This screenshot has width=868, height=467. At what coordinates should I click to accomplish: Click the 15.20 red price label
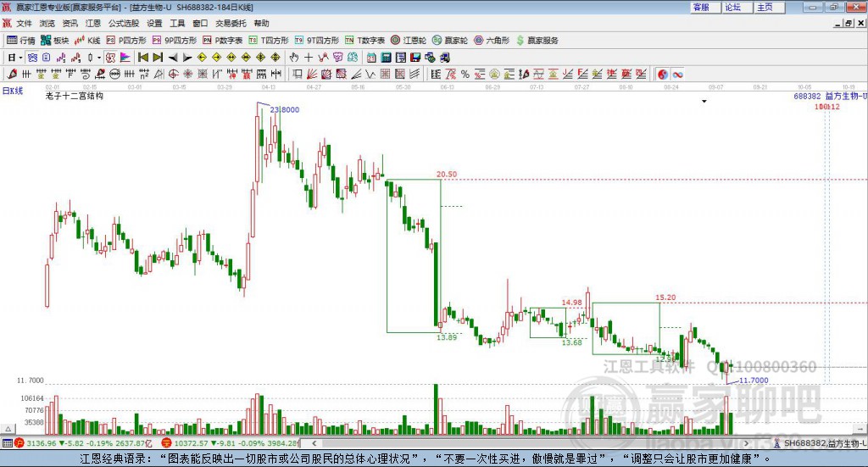tap(665, 297)
